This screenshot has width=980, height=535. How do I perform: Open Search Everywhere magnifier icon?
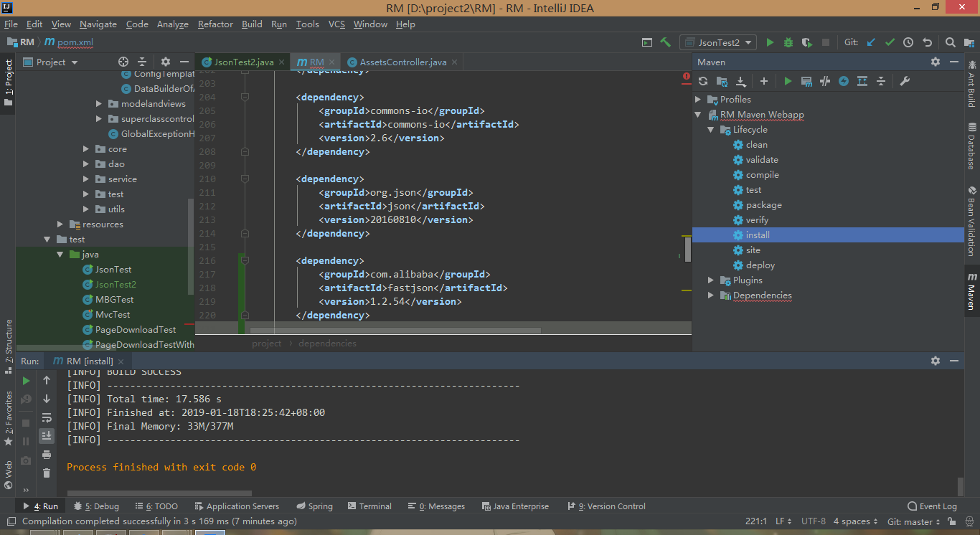click(950, 42)
